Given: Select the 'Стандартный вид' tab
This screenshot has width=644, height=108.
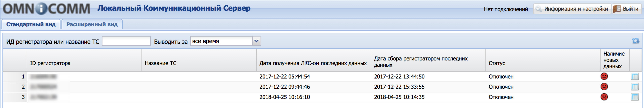Looking at the screenshot, I should (31, 24).
